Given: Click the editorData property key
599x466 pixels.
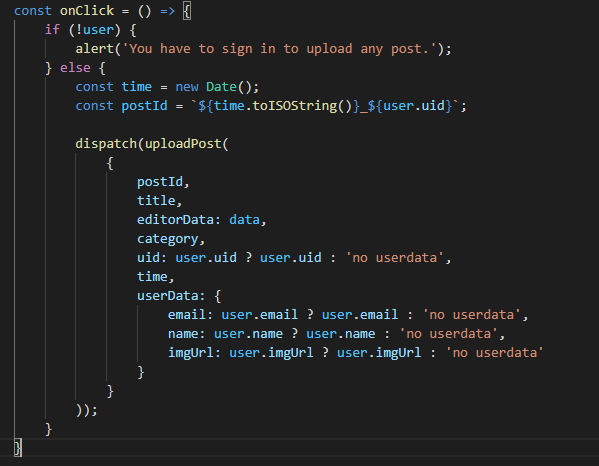Looking at the screenshot, I should (x=175, y=220).
